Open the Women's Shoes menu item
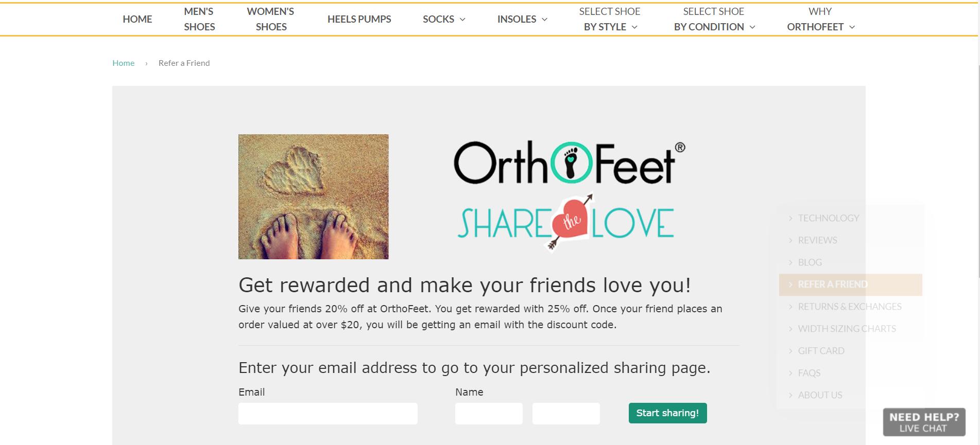The height and width of the screenshot is (445, 980). coord(271,19)
